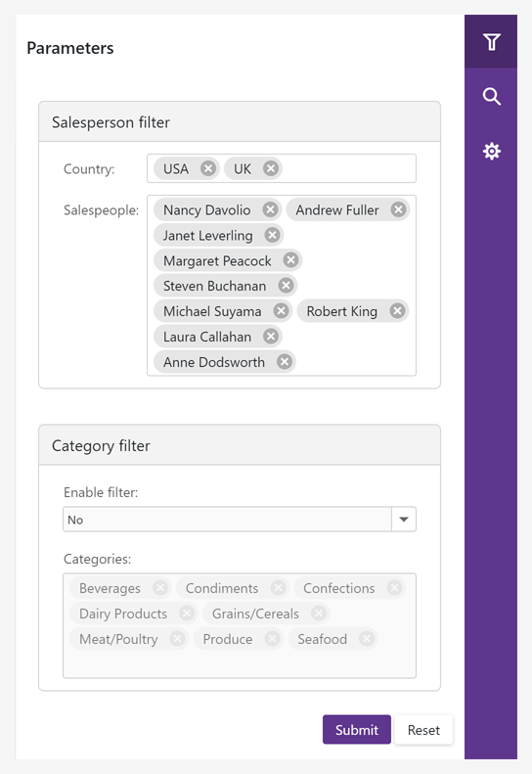Viewport: 532px width, 774px height.
Task: Select the Seafood category tag text
Action: 323,639
